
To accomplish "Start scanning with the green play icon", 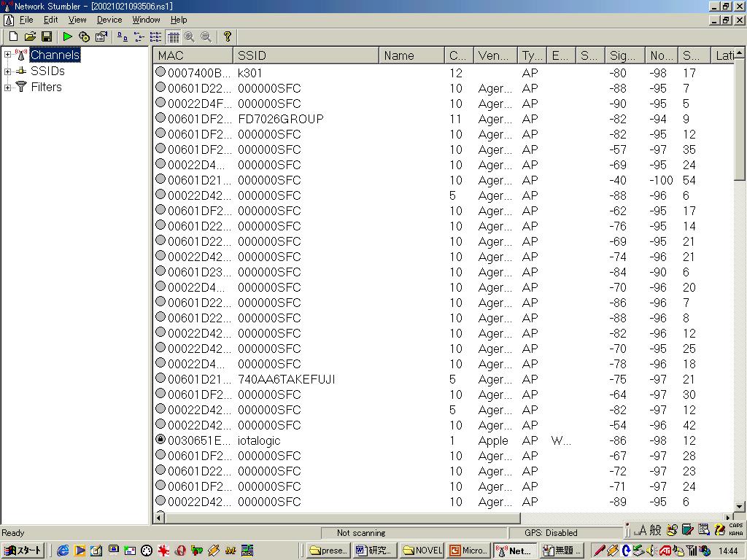I will pos(67,36).
